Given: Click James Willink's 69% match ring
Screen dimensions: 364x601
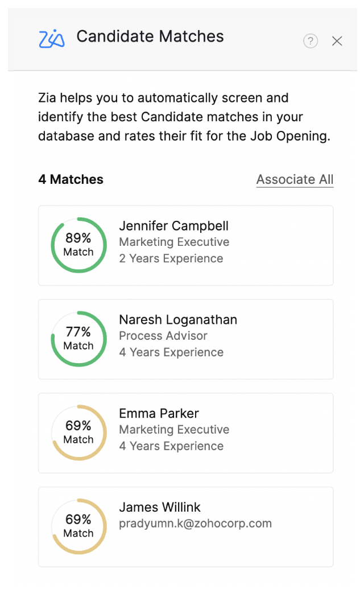Looking at the screenshot, I should (x=78, y=526).
